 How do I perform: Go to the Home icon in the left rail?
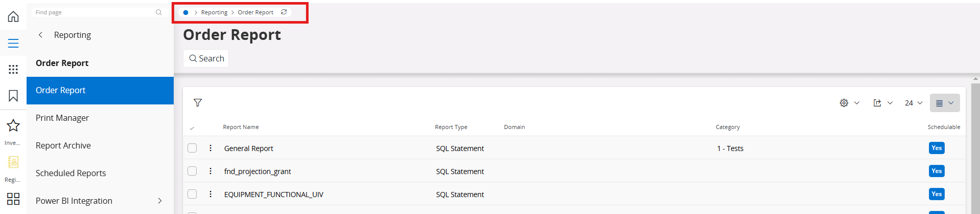[x=13, y=16]
